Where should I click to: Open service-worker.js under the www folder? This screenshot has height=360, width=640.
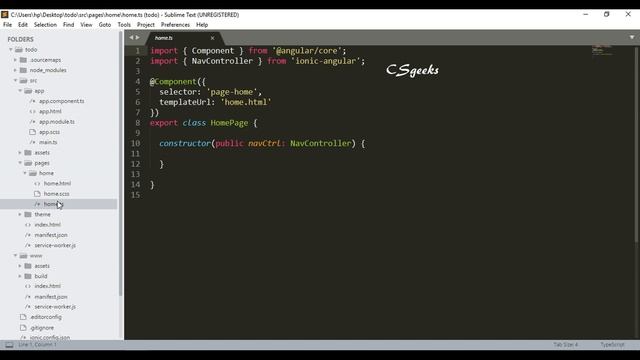tap(55, 307)
